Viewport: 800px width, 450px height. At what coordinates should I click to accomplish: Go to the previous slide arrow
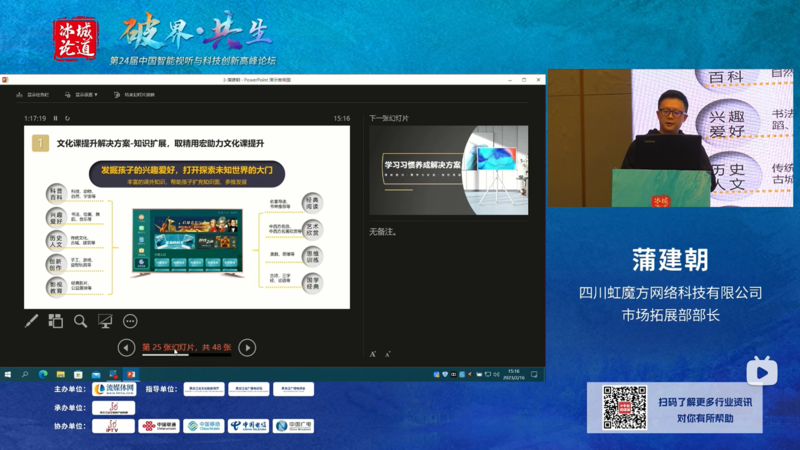(126, 347)
